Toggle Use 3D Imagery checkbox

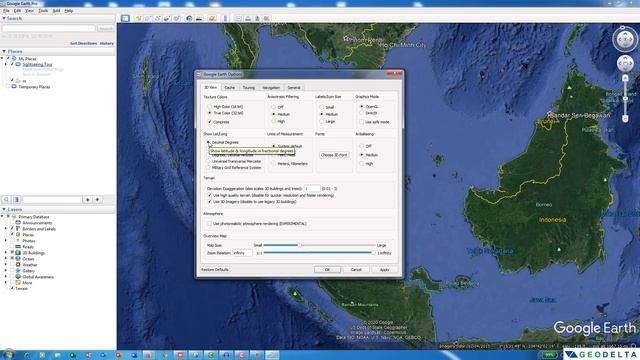coord(210,202)
